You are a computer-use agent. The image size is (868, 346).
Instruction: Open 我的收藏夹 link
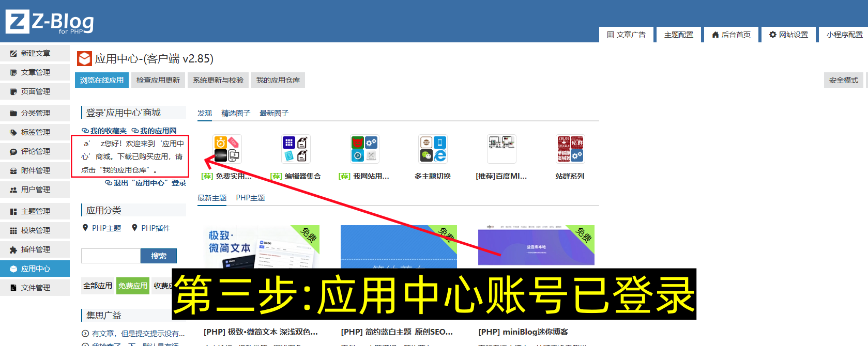(104, 131)
